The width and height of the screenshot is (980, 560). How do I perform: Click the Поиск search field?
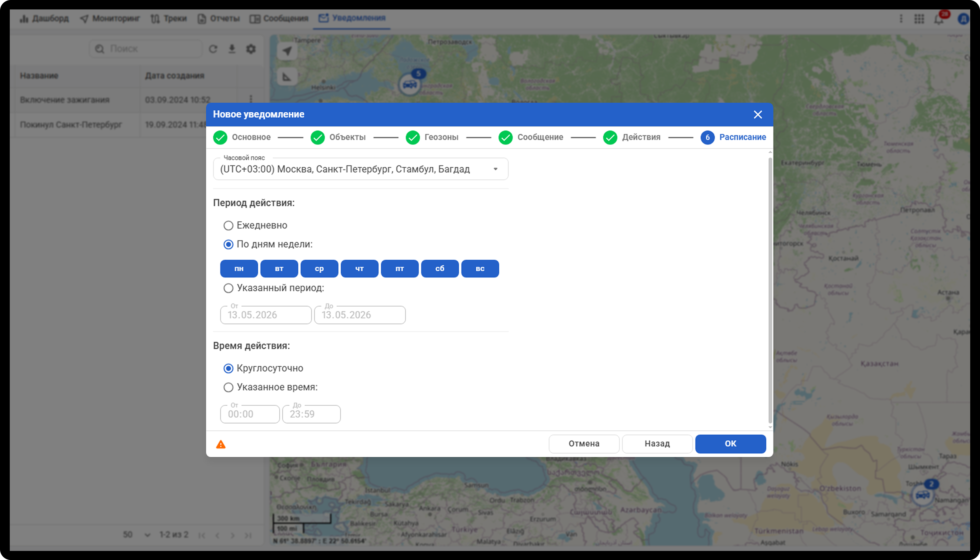click(146, 49)
